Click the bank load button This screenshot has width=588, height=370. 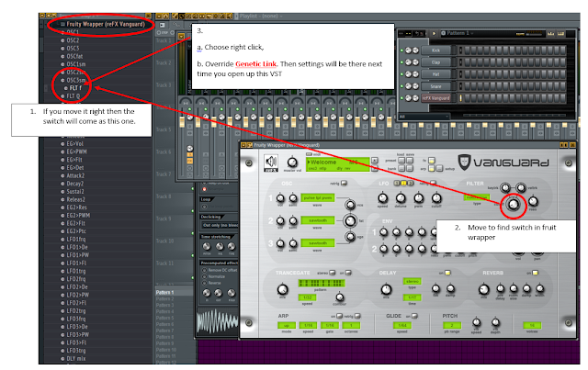click(x=401, y=168)
